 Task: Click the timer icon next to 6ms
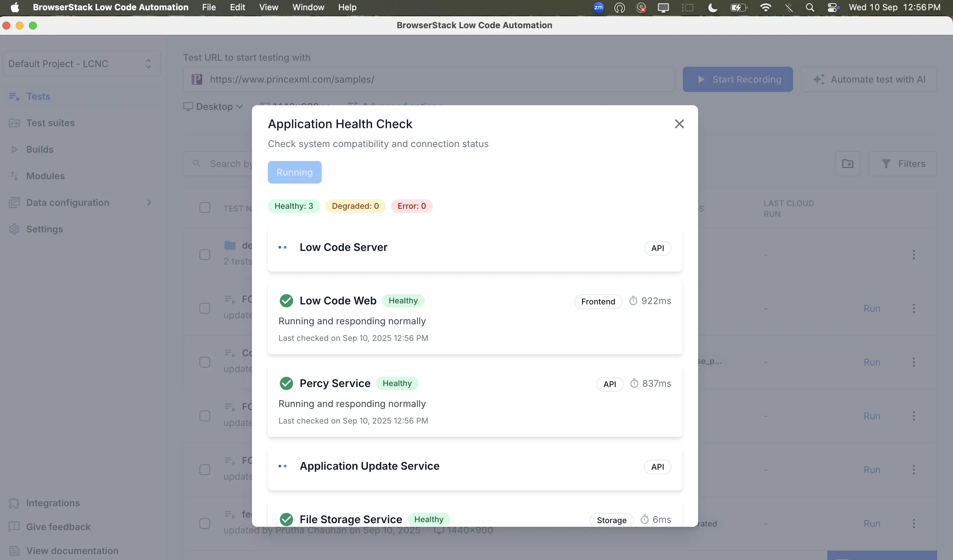click(x=644, y=519)
